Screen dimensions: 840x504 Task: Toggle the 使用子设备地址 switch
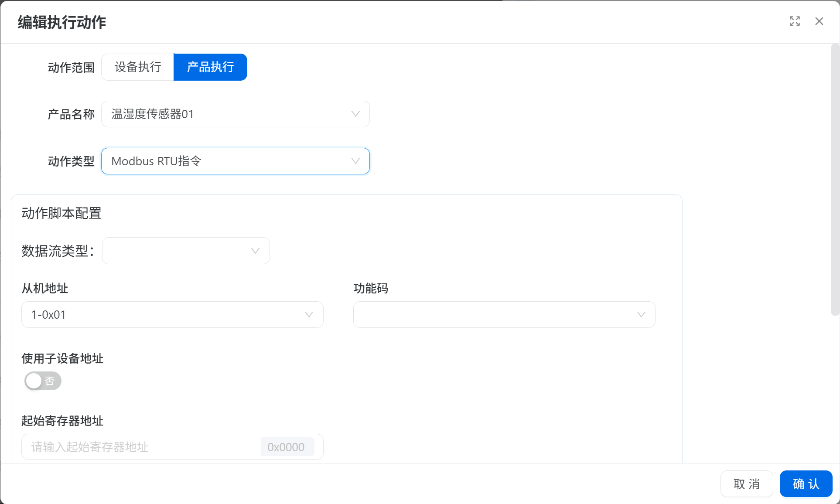43,381
